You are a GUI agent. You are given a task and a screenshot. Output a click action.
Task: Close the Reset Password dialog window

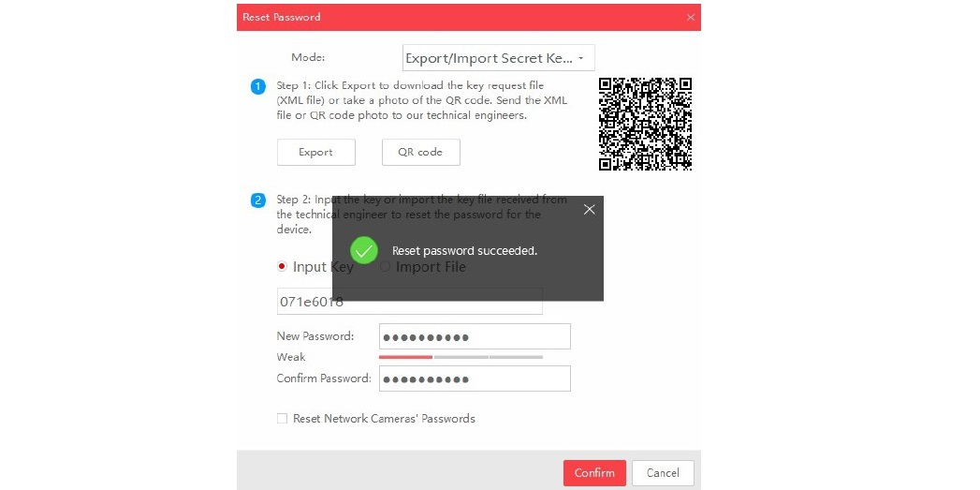coord(690,18)
